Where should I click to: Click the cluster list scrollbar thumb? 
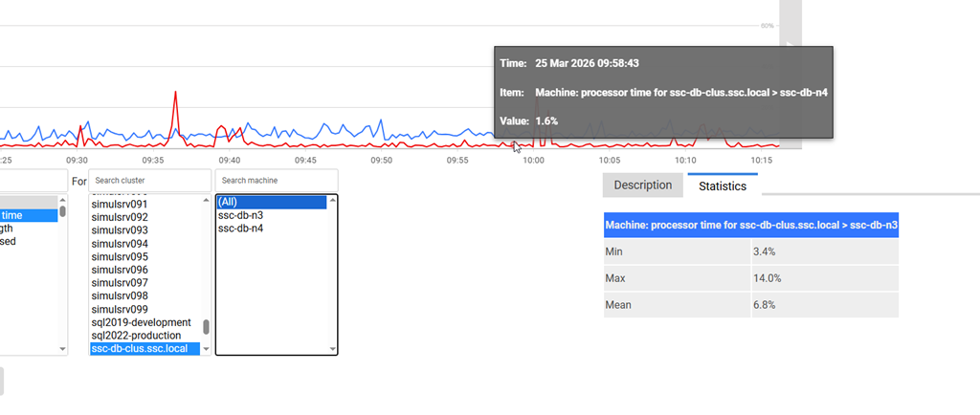pyautogui.click(x=206, y=327)
